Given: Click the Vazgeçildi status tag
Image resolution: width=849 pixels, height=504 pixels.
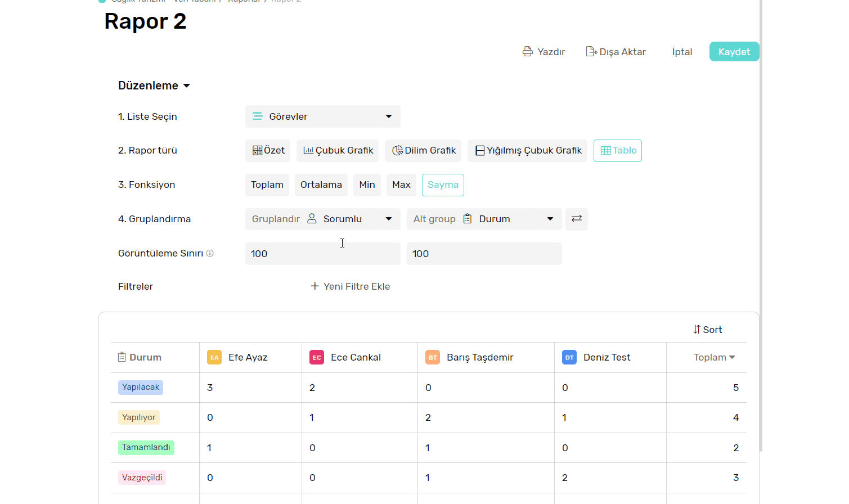Looking at the screenshot, I should pyautogui.click(x=142, y=478).
